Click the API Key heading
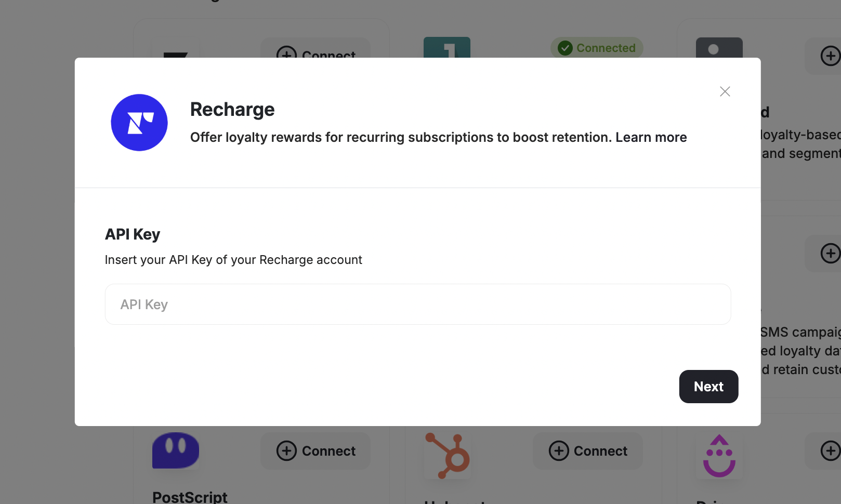The height and width of the screenshot is (504, 841). [133, 234]
